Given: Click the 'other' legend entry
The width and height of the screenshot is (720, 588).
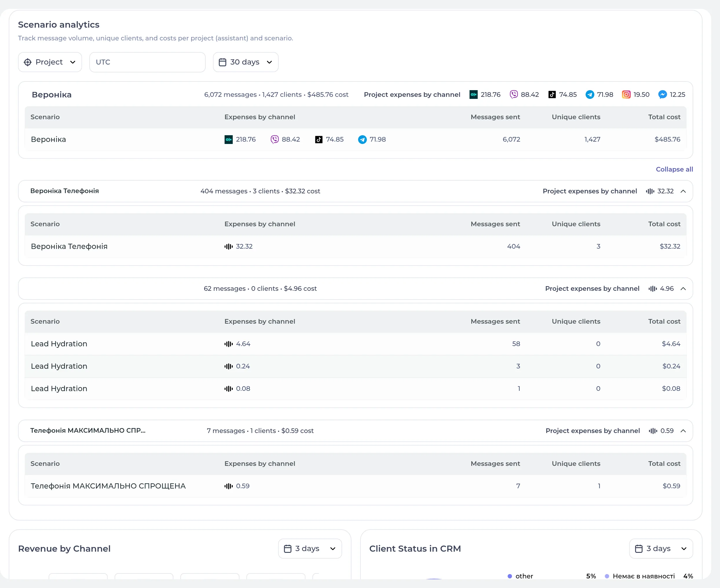Looking at the screenshot, I should pos(521,576).
